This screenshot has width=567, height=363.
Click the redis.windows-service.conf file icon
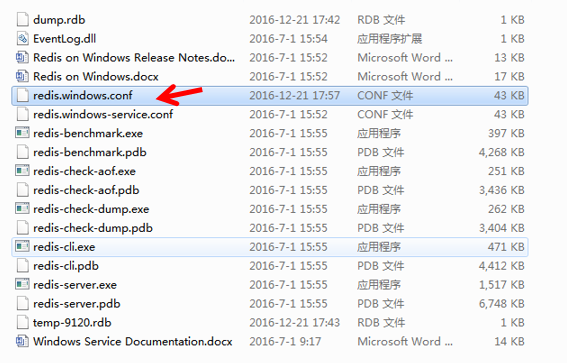[x=22, y=114]
